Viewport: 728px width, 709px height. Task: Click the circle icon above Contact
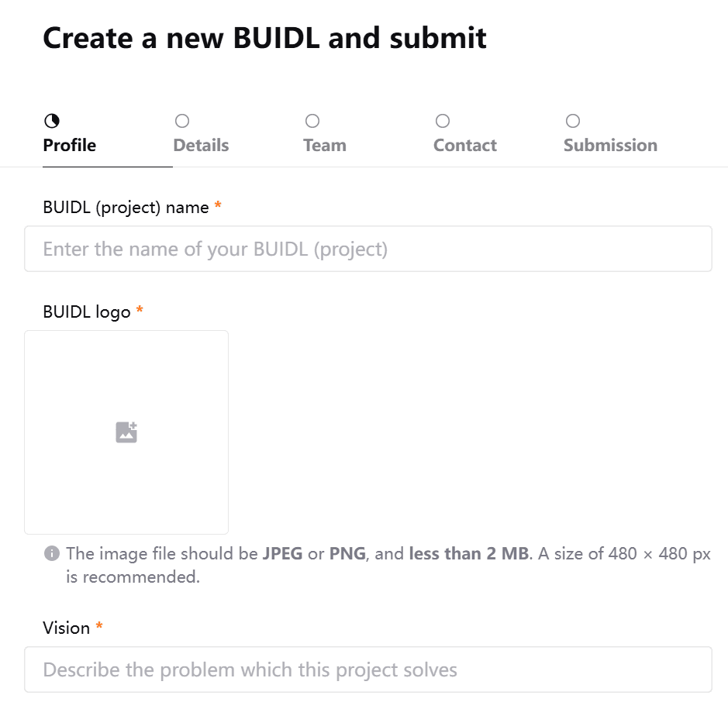coord(443,121)
